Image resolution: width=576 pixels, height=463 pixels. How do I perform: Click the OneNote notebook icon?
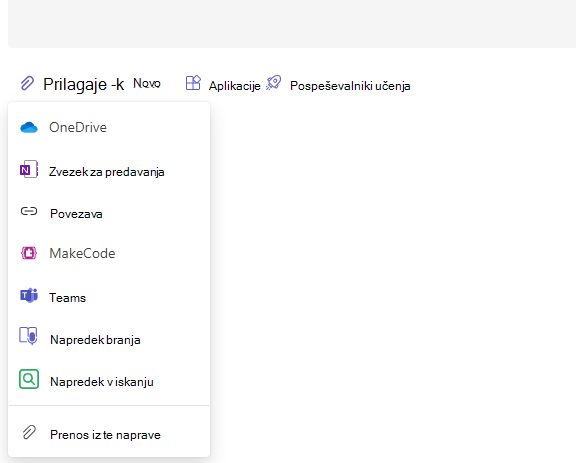coord(29,169)
